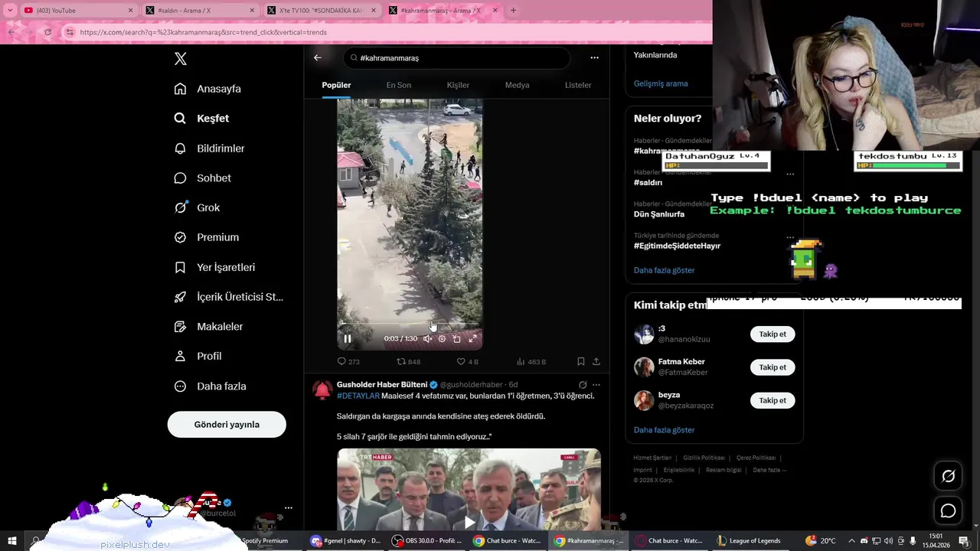Open Gusholder Haber Bülteni profile name

pos(382,384)
